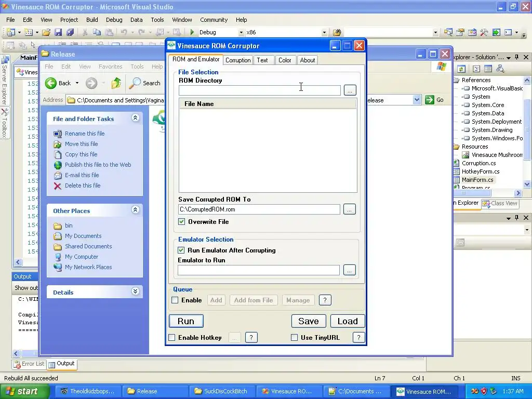The width and height of the screenshot is (532, 399).
Task: Click the Properties Window toolbar icon
Action: (460, 32)
